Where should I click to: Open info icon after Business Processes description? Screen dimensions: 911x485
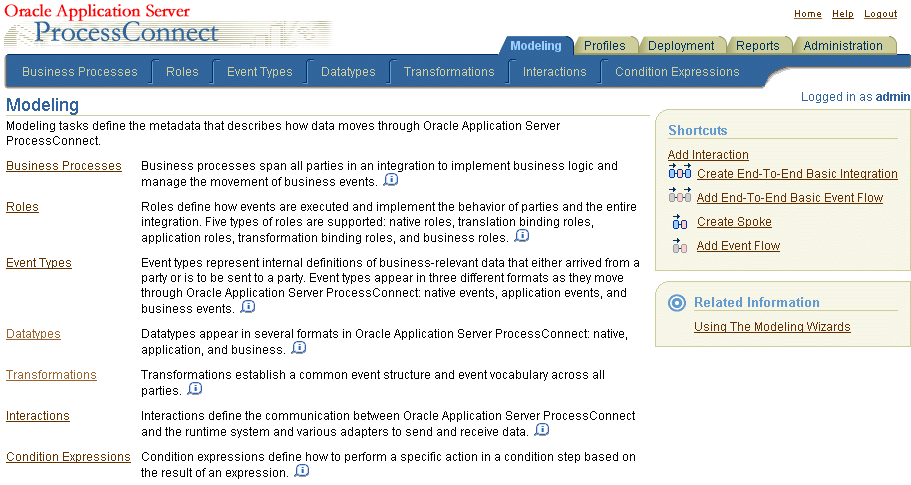[391, 180]
